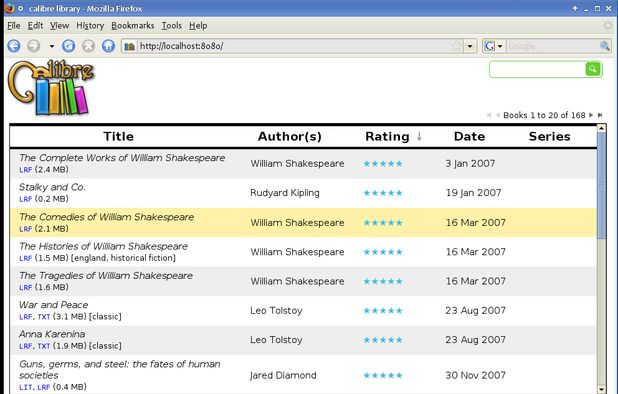The width and height of the screenshot is (618, 394).
Task: Click the book list scrollbar down arrow
Action: click(x=601, y=390)
